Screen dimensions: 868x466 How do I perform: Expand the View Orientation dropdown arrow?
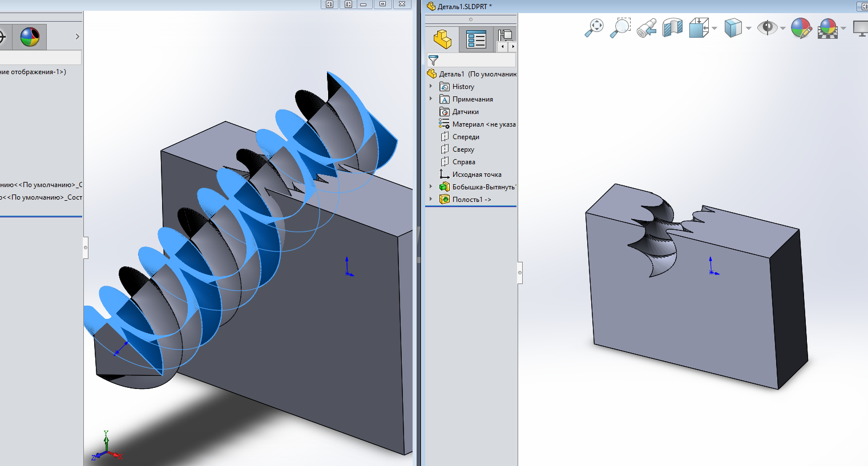[x=714, y=28]
